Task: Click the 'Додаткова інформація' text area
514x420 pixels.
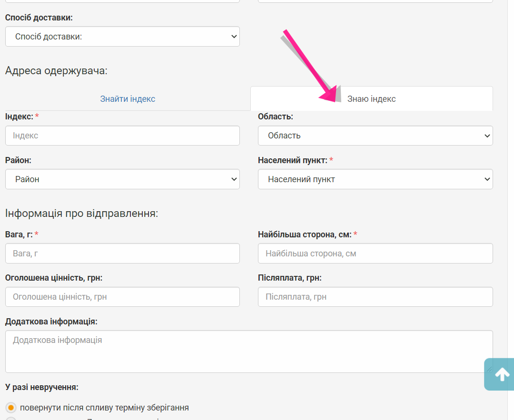Action: click(248, 352)
